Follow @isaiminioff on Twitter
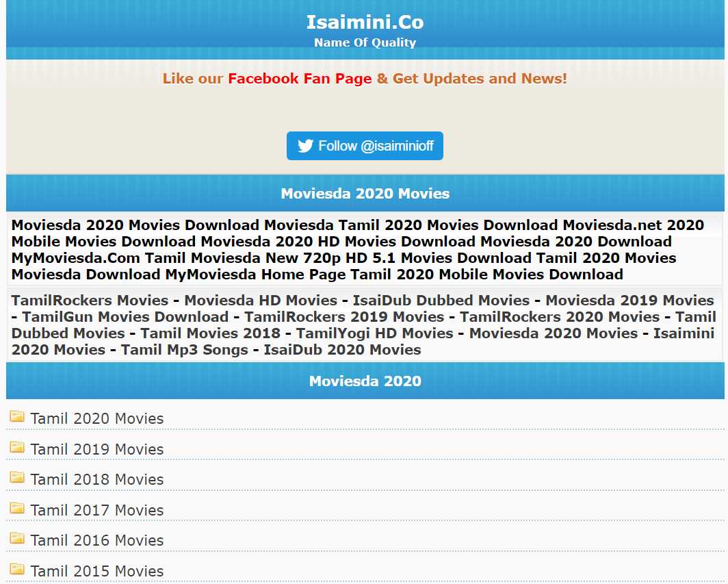This screenshot has height=584, width=728. (365, 146)
